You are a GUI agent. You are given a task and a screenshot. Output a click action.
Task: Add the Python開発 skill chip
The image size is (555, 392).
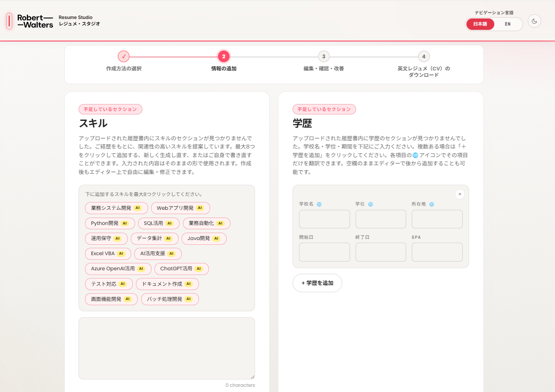110,224
